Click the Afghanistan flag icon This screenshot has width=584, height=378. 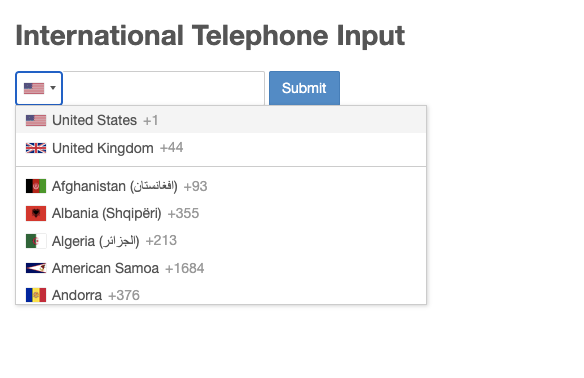(x=36, y=186)
